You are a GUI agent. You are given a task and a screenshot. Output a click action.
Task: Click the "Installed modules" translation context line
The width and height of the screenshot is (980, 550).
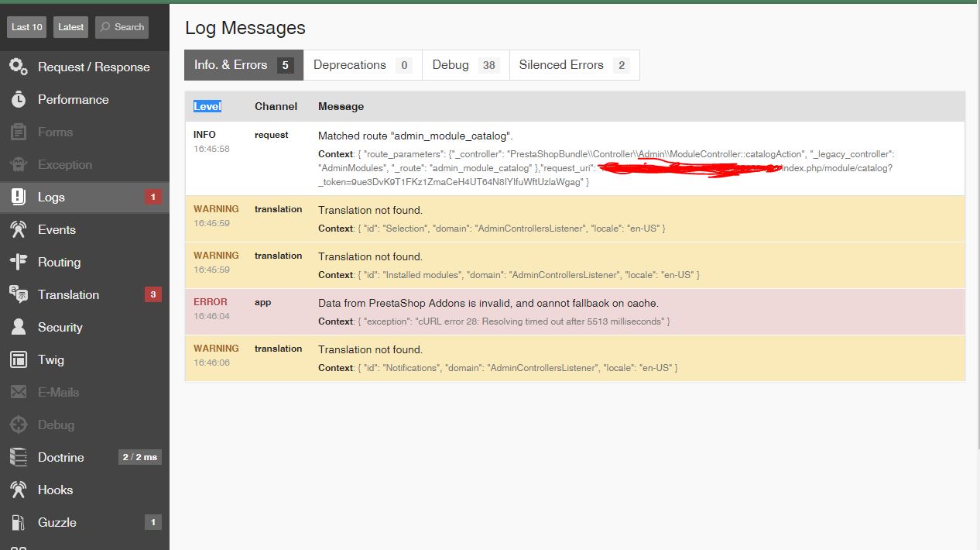pos(509,274)
